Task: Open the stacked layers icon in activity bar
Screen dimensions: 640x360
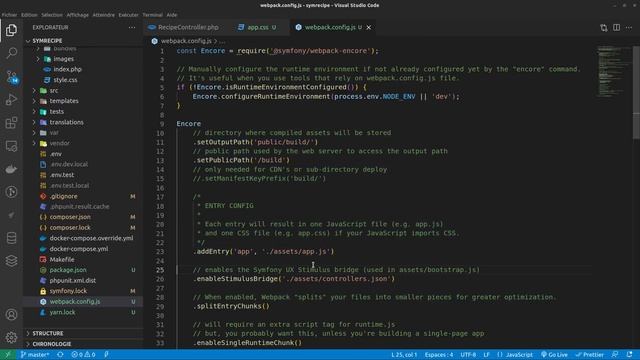Action: [x=11, y=261]
